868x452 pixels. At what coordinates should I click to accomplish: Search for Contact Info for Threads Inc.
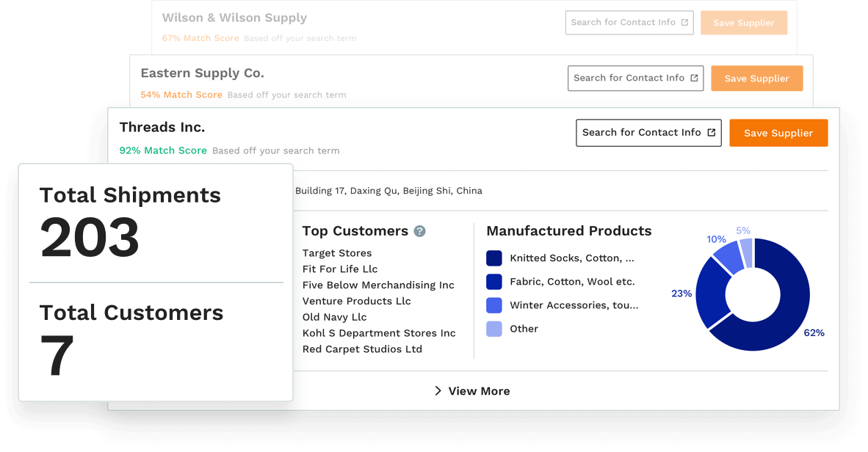point(648,133)
